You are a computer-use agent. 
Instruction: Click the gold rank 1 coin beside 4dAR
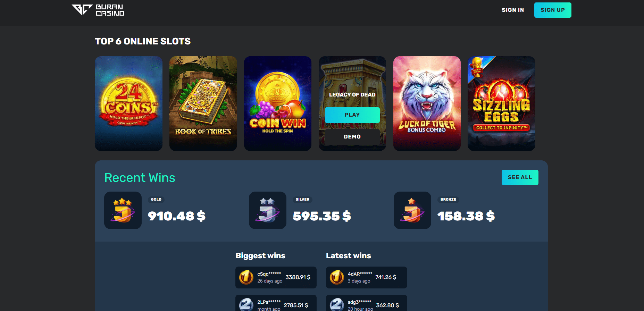coord(337,277)
